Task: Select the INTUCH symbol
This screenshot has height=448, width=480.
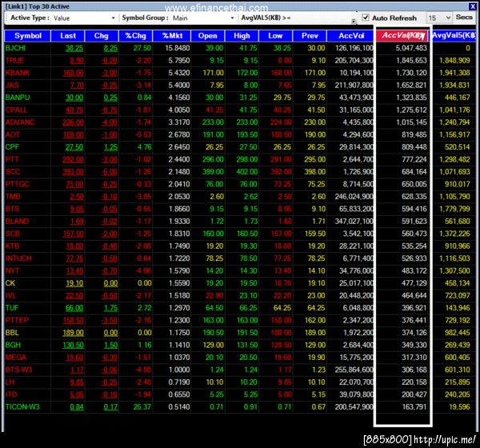Action: pos(18,258)
